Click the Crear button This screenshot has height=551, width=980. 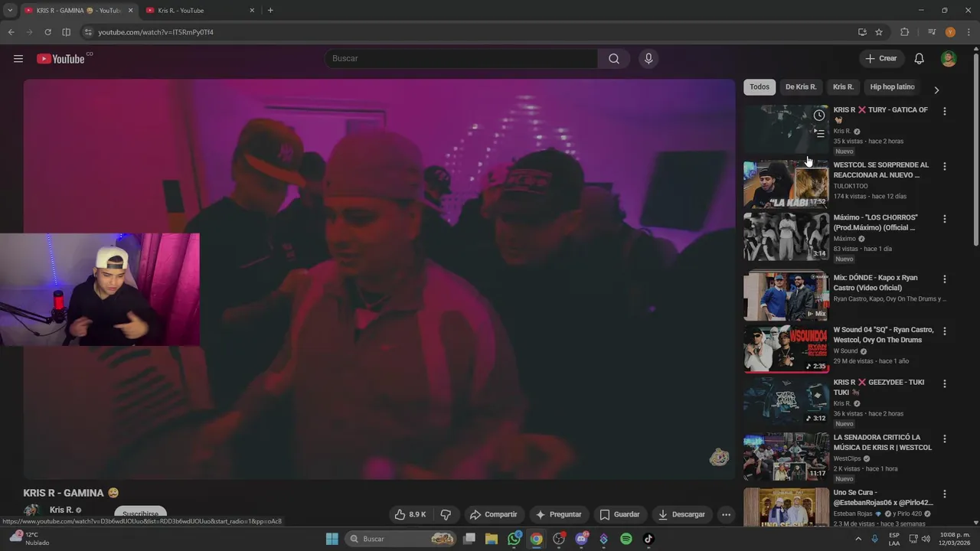[x=881, y=59]
